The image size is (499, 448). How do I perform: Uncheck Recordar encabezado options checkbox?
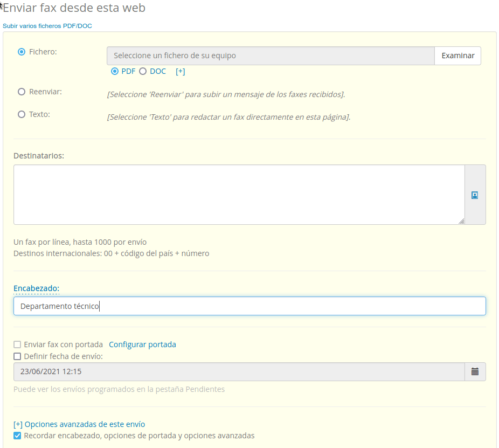(x=17, y=436)
